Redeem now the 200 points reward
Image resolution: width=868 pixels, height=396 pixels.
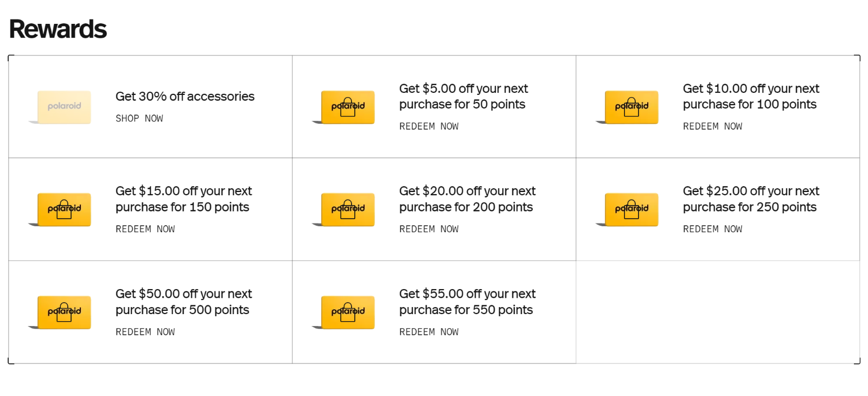point(429,229)
